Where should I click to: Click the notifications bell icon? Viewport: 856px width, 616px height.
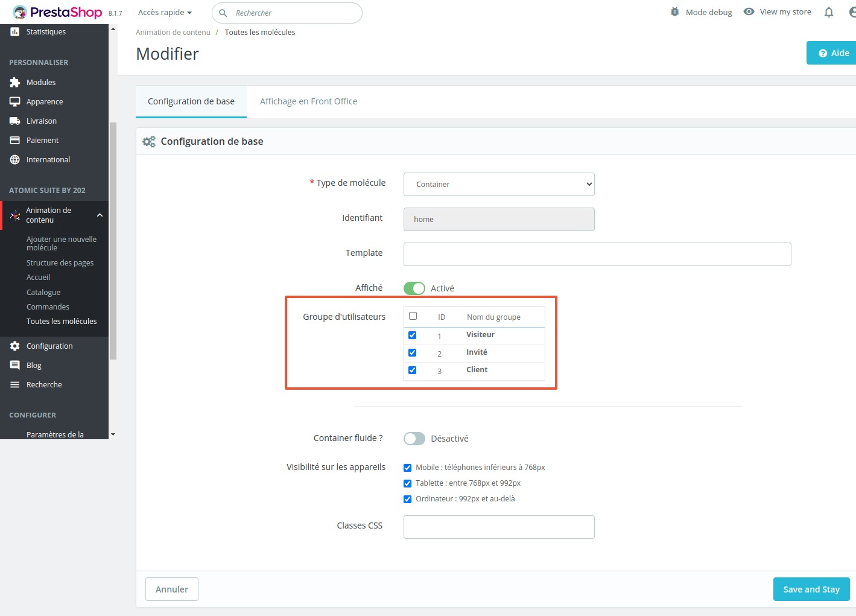[x=829, y=12]
